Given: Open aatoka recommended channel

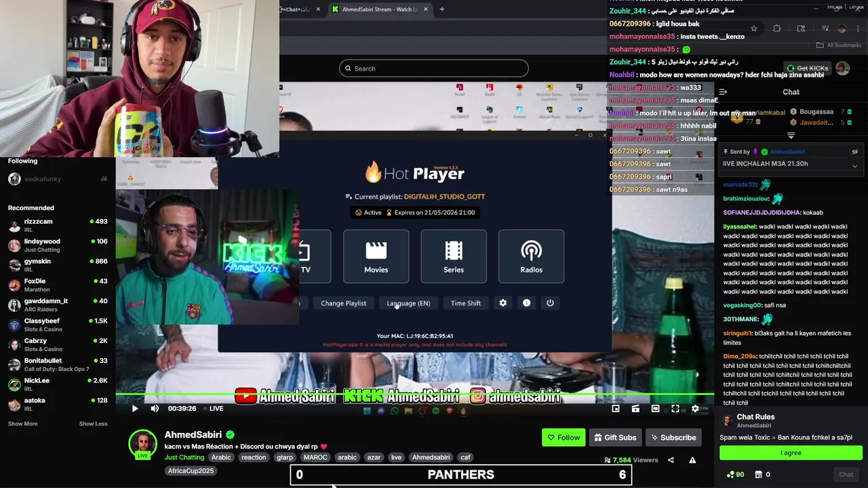Looking at the screenshot, I should click(58, 405).
